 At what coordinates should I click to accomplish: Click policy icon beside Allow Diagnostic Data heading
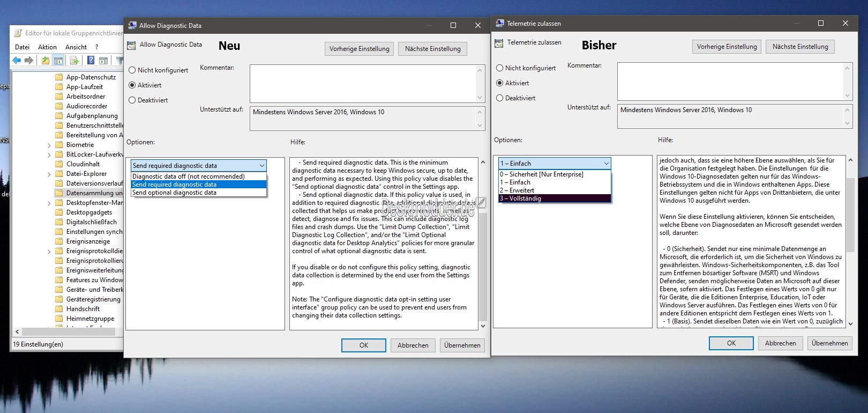pos(132,45)
